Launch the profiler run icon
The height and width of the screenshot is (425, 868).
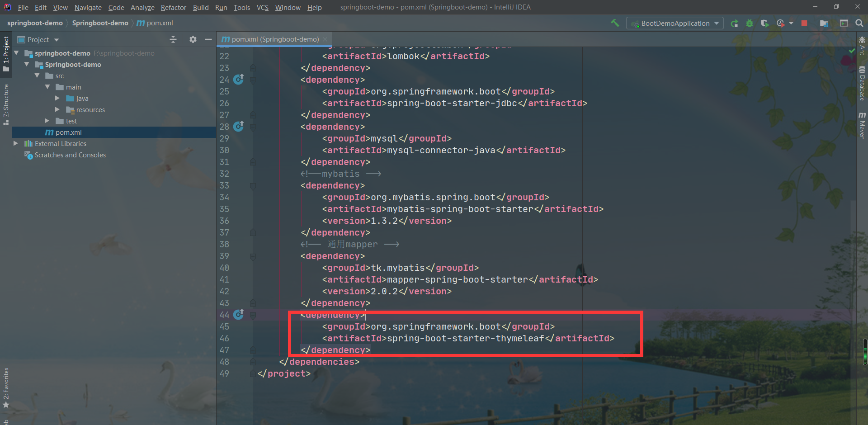click(x=780, y=23)
